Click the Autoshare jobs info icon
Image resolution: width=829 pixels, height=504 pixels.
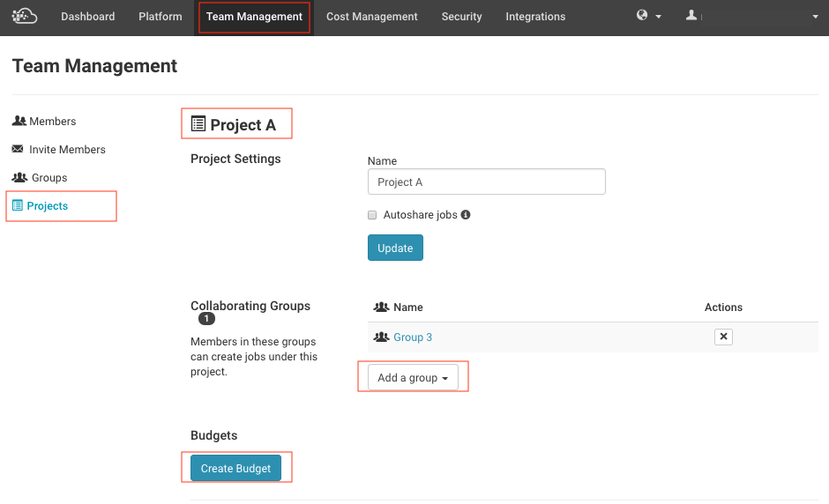466,214
